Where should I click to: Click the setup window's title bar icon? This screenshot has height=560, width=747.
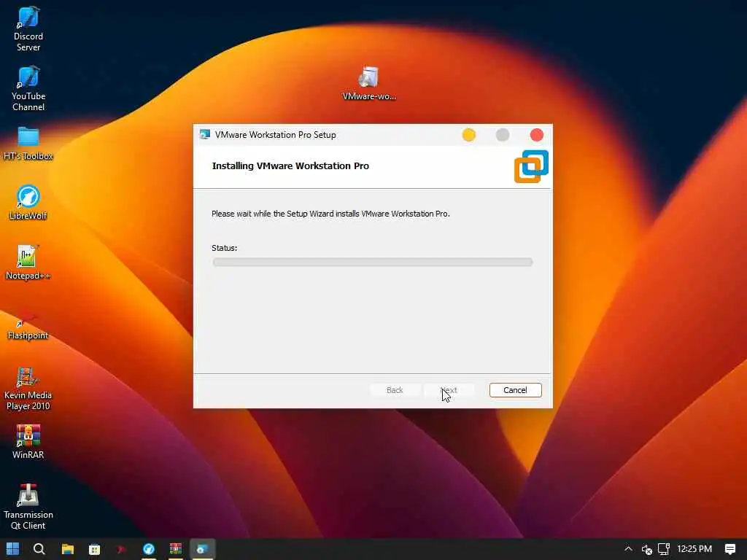205,135
